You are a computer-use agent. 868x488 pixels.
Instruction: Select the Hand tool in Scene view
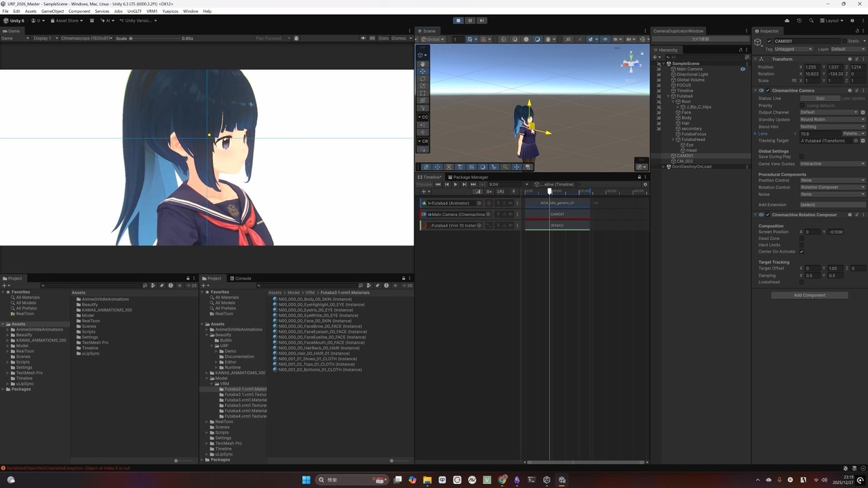pyautogui.click(x=422, y=64)
